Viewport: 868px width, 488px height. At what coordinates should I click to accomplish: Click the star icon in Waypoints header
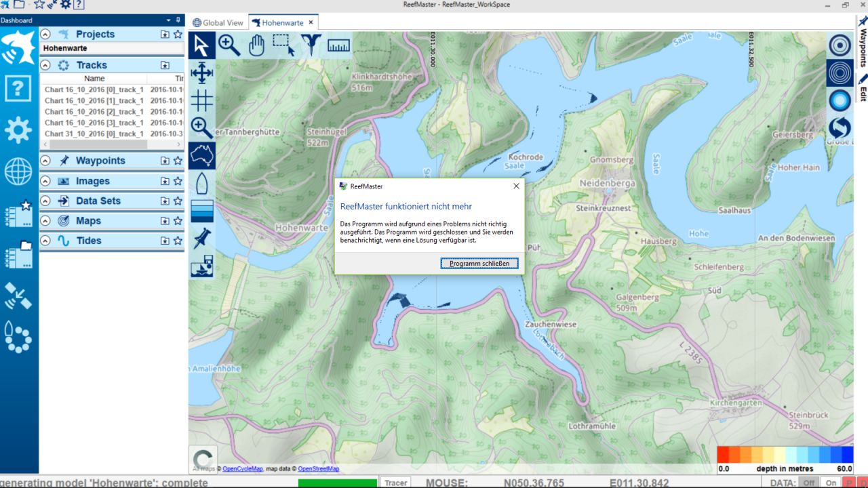[178, 161]
